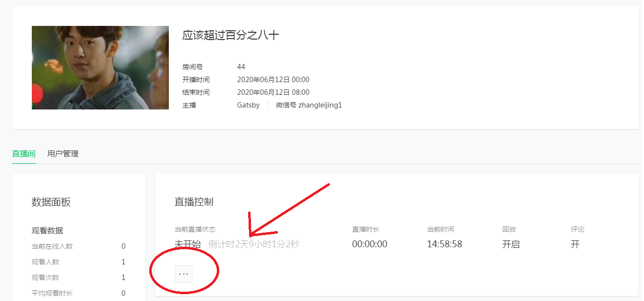Image resolution: width=644 pixels, height=301 pixels.
Task: Click the room title 应该超过百分之八十
Action: pos(230,35)
